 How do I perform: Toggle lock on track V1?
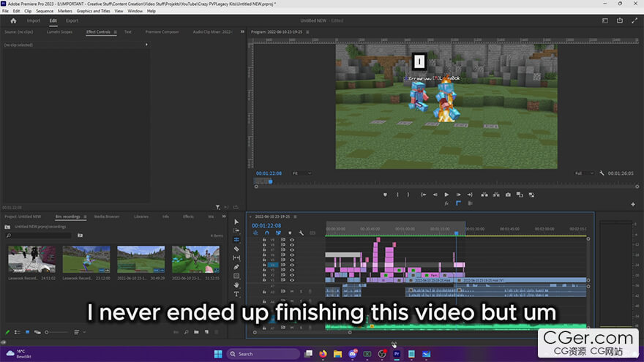tap(264, 280)
